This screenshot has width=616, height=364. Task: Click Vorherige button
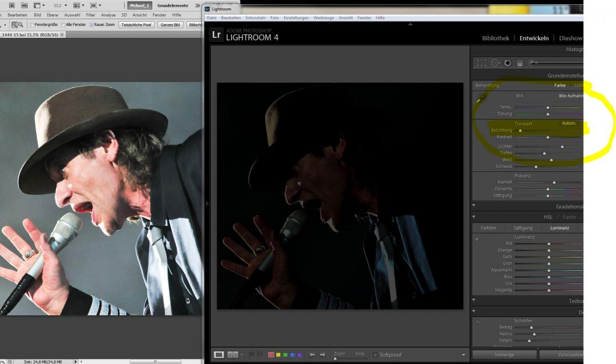tap(505, 354)
